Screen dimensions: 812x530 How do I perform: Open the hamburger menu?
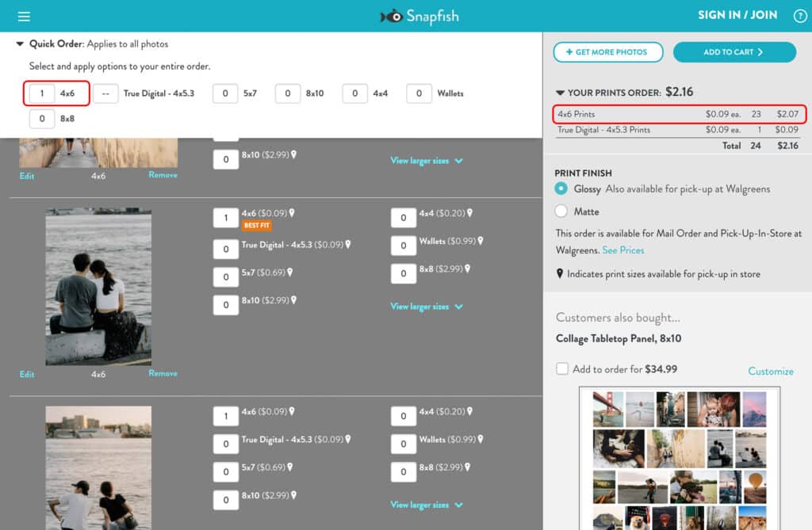pos(23,17)
